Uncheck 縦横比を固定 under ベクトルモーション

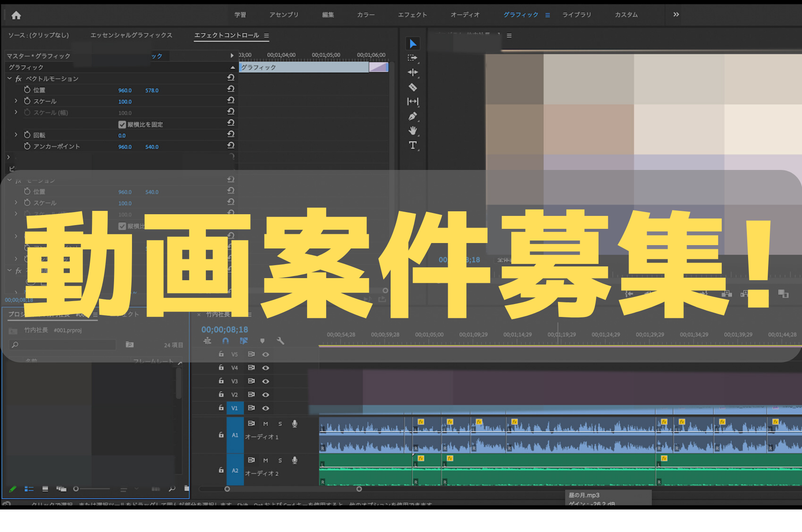(x=122, y=124)
